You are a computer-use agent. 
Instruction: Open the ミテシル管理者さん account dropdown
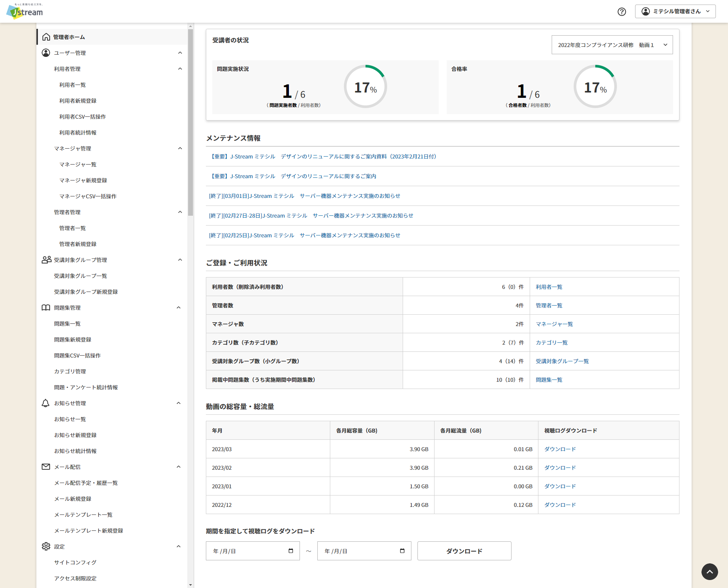675,11
